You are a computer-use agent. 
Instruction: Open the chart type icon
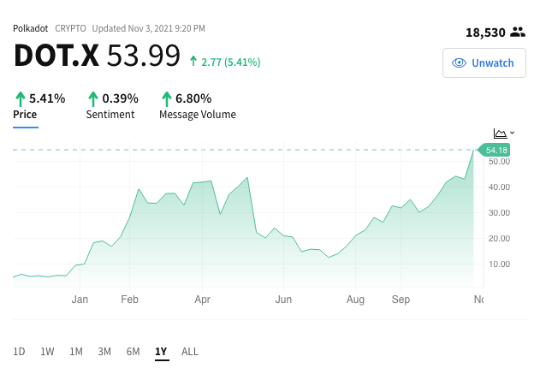pos(500,133)
